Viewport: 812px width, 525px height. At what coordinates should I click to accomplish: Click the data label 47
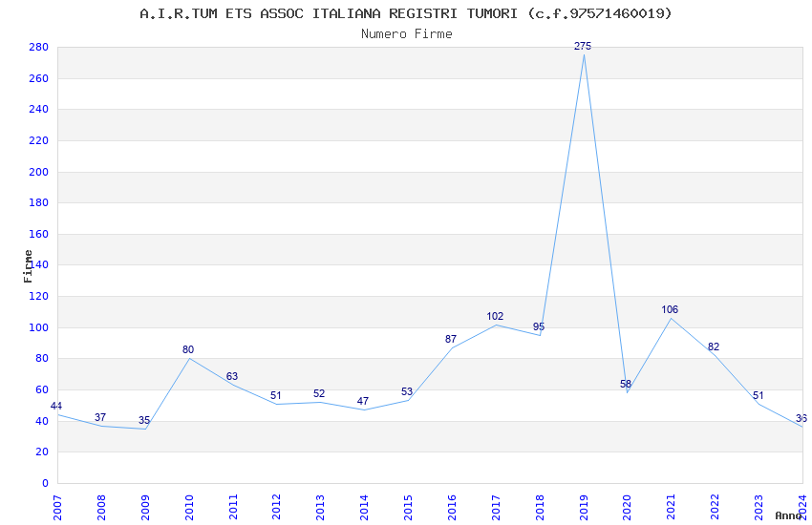pos(363,401)
